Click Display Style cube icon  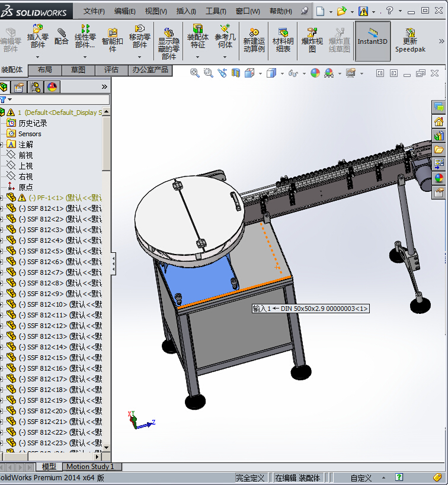tap(271, 73)
